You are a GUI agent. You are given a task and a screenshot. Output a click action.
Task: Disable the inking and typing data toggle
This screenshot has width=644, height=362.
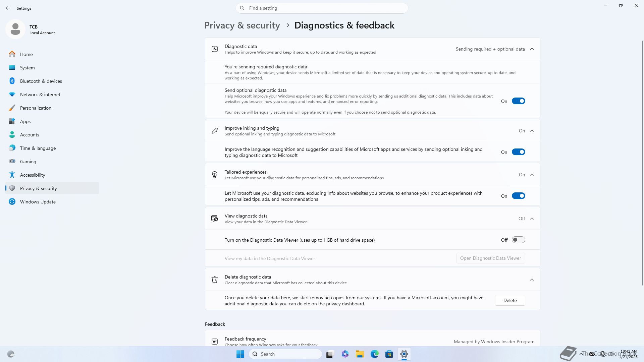point(518,152)
